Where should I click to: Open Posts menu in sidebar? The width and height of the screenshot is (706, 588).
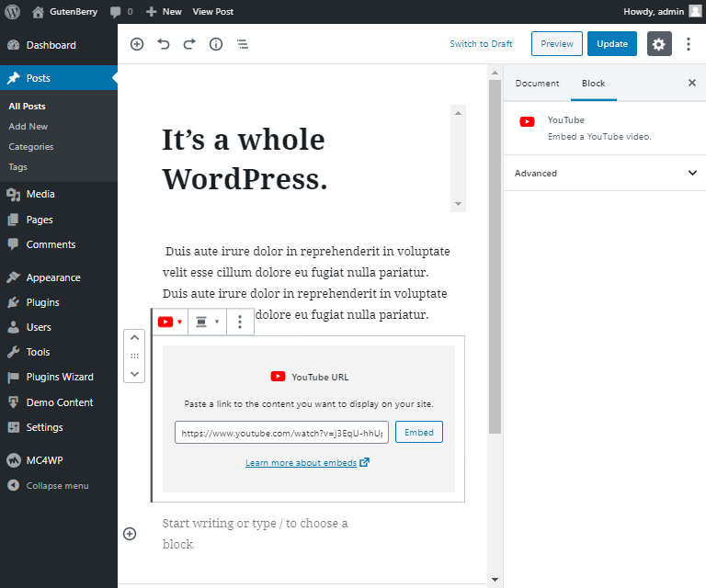59,78
